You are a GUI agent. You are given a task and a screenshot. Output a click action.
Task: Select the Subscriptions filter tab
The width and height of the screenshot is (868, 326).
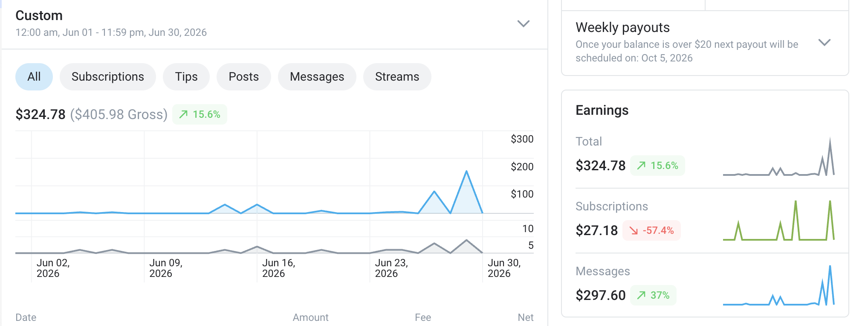108,77
